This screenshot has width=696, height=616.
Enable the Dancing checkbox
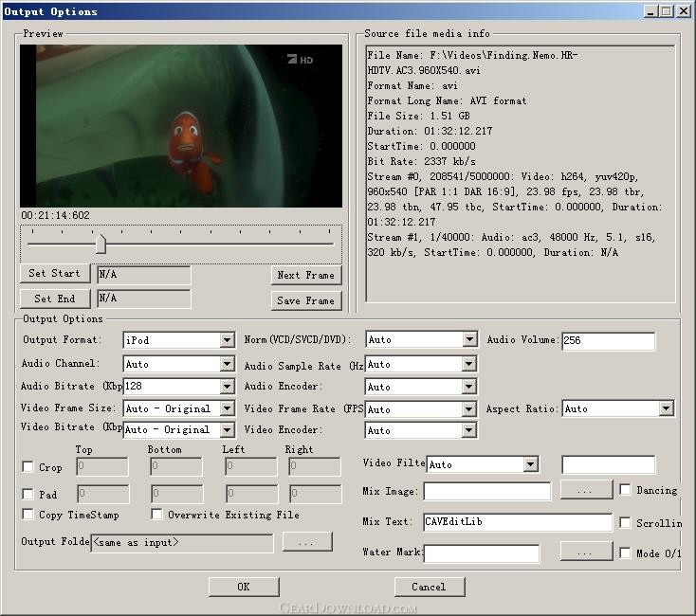[x=625, y=489]
